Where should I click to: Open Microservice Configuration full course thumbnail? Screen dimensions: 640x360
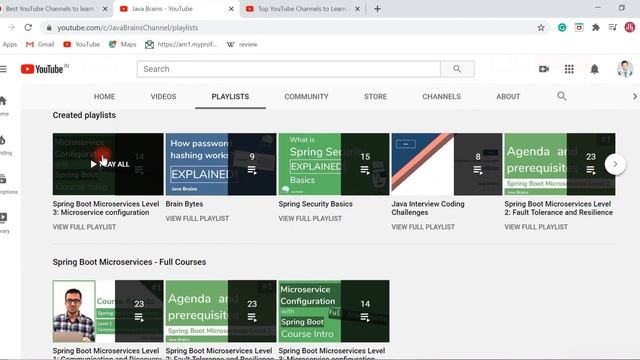[x=334, y=311]
